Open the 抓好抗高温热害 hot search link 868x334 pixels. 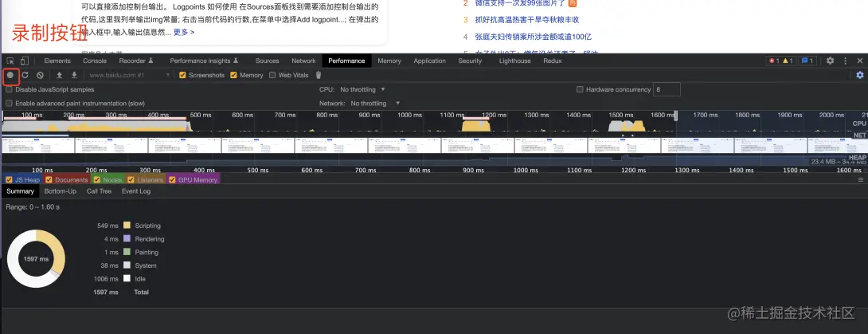(x=527, y=20)
